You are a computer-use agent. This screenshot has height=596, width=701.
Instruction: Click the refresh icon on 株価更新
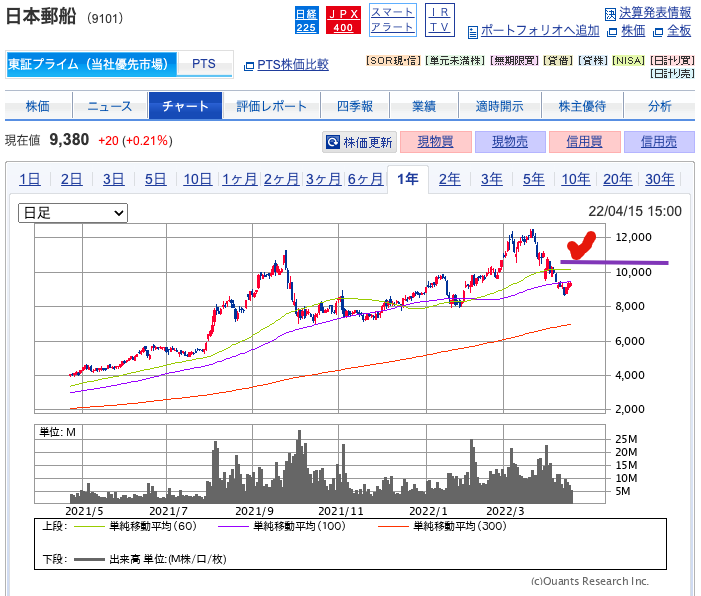[x=333, y=142]
